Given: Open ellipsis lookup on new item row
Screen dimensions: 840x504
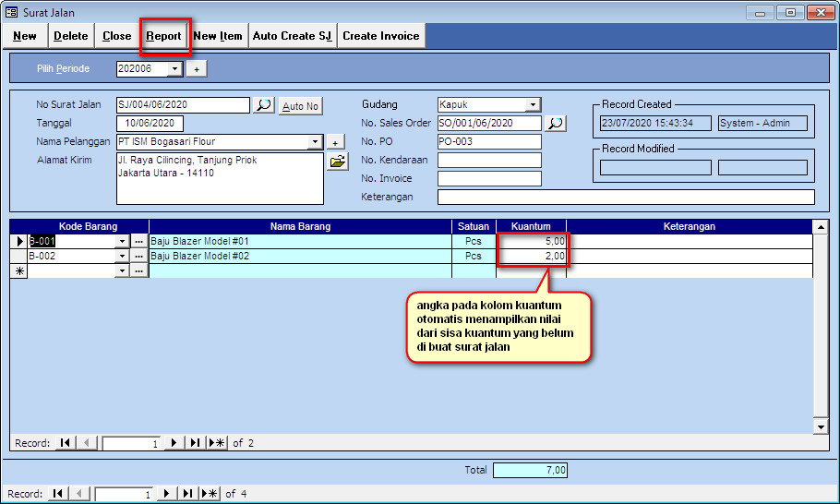Looking at the screenshot, I should pyautogui.click(x=138, y=271).
